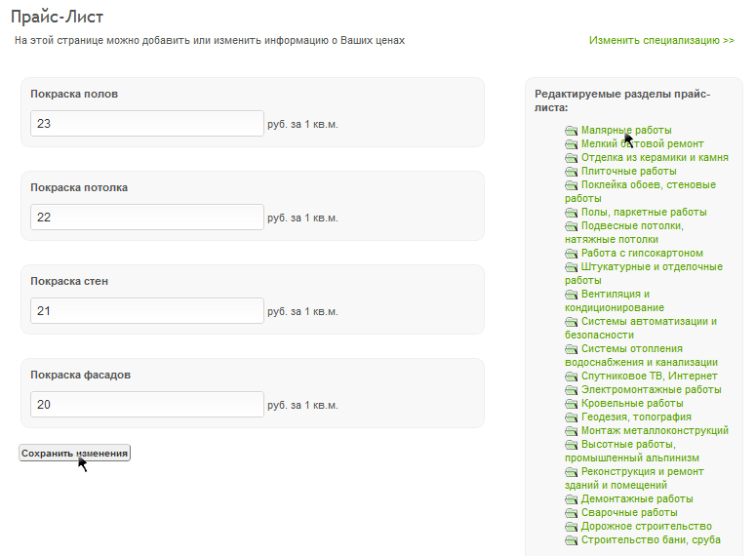The width and height of the screenshot is (756, 556).
Task: Select Полы, паркетные работы section
Action: coord(644,212)
